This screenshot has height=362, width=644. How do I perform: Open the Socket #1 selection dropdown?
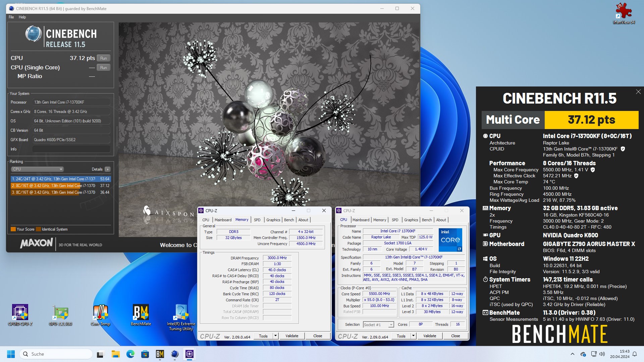378,324
